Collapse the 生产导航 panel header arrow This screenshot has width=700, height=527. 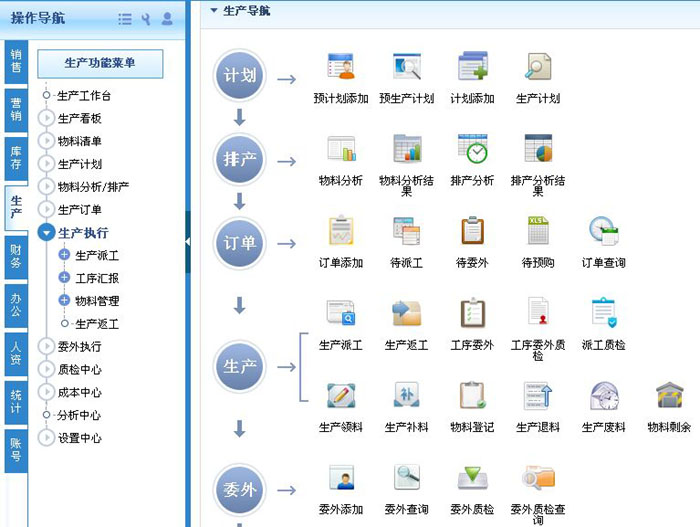[214, 10]
